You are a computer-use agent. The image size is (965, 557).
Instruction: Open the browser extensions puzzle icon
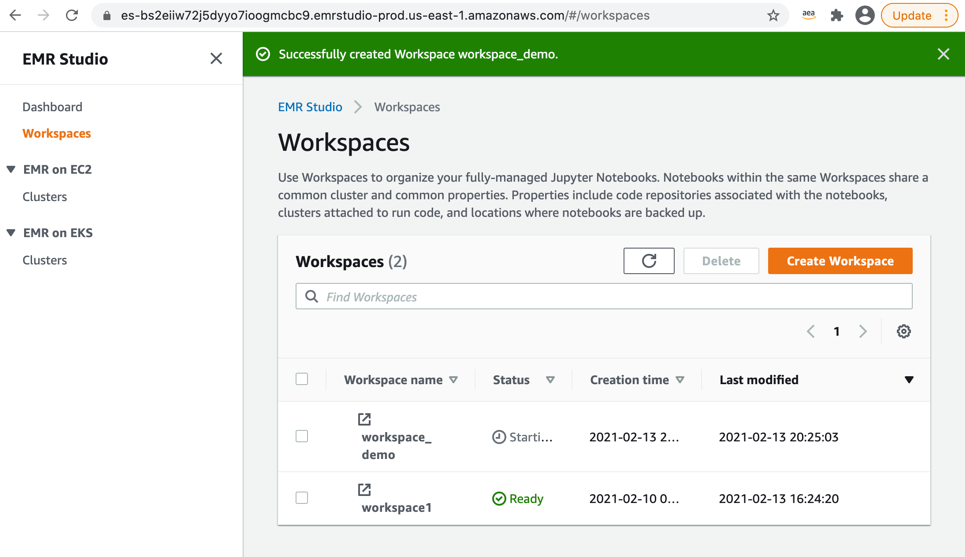click(836, 15)
